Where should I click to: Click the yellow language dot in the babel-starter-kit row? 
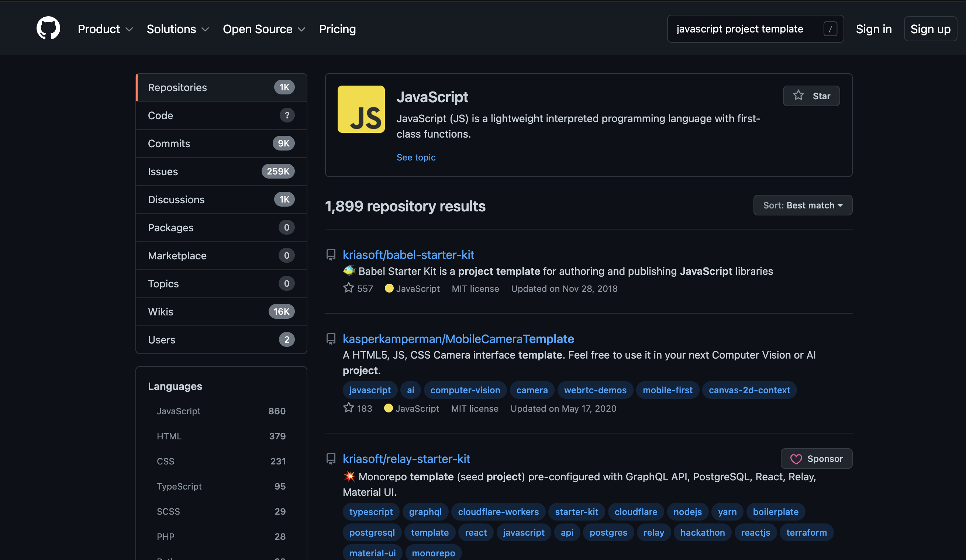(x=389, y=288)
